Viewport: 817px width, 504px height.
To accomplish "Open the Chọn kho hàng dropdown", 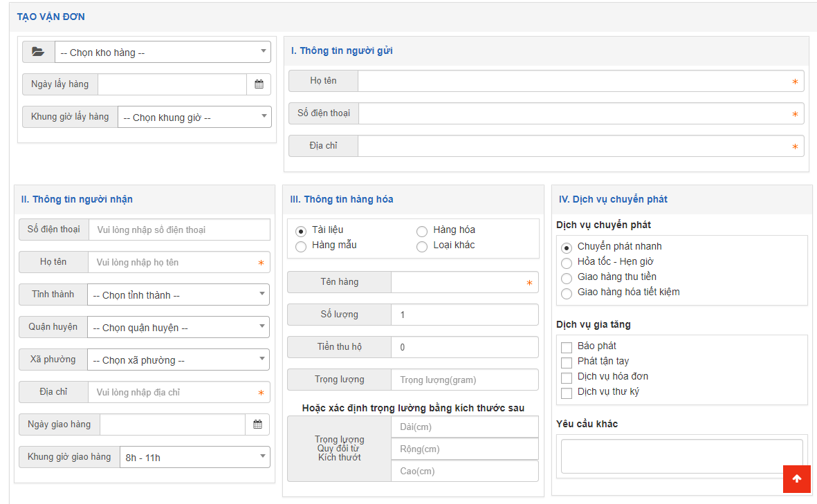I will 163,53.
